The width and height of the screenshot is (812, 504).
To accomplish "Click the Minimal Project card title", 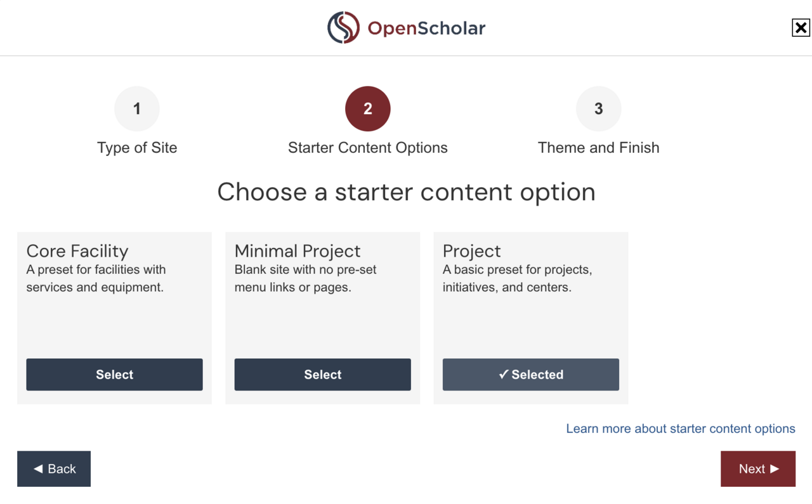I will 298,251.
